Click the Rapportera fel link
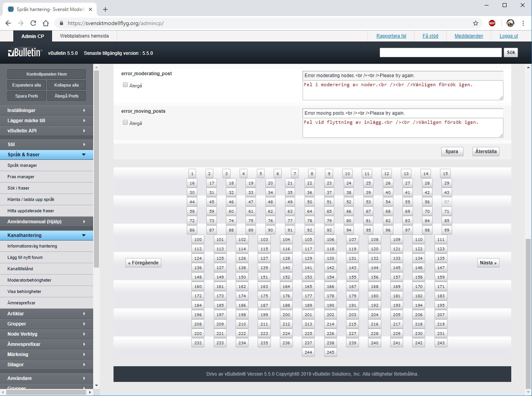 click(x=391, y=36)
